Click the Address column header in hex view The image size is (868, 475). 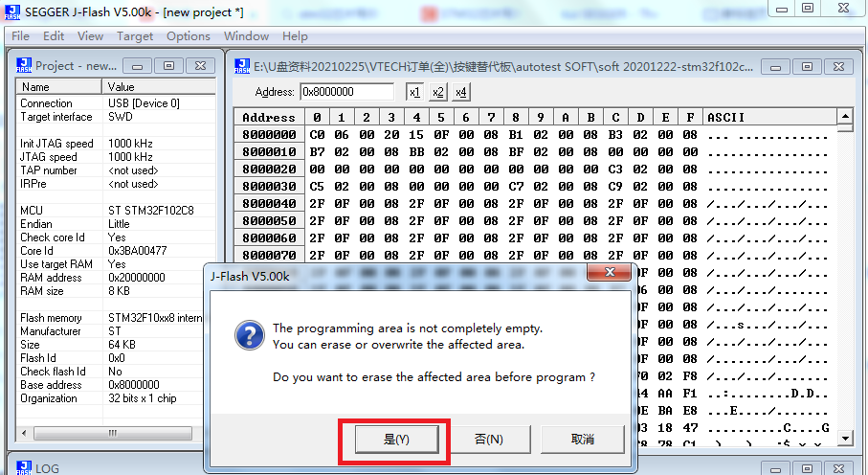(269, 117)
